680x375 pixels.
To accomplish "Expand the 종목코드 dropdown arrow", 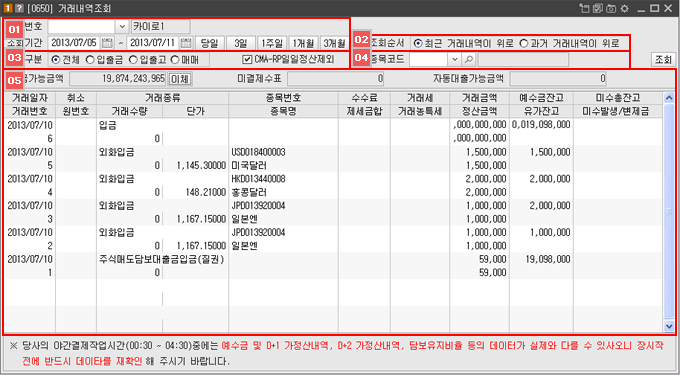I will click(454, 59).
